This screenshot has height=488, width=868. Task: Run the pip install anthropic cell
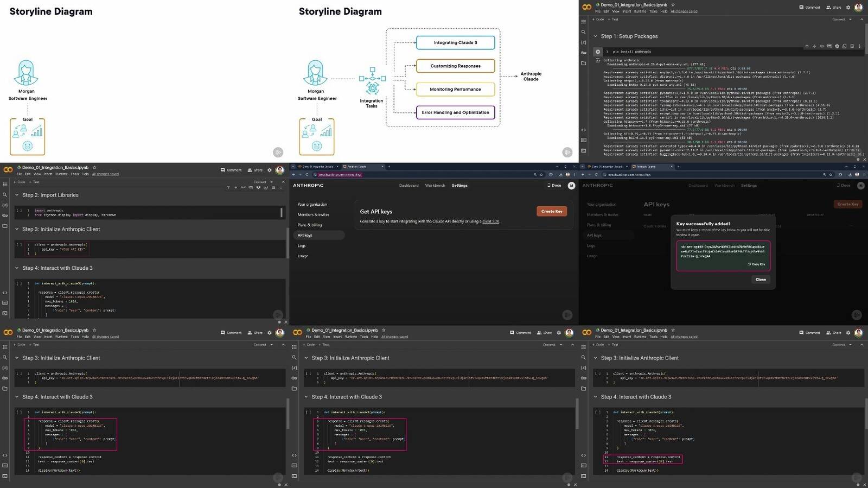tap(598, 52)
